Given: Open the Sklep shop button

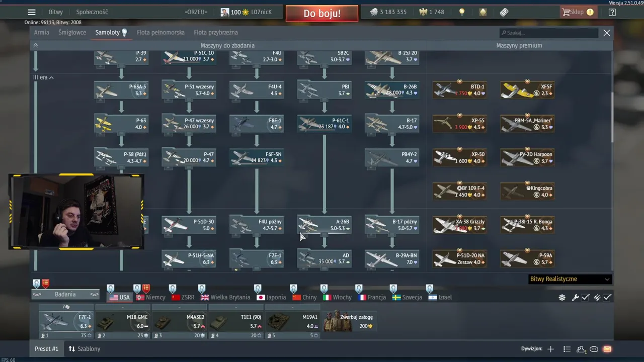Looking at the screenshot, I should point(578,12).
